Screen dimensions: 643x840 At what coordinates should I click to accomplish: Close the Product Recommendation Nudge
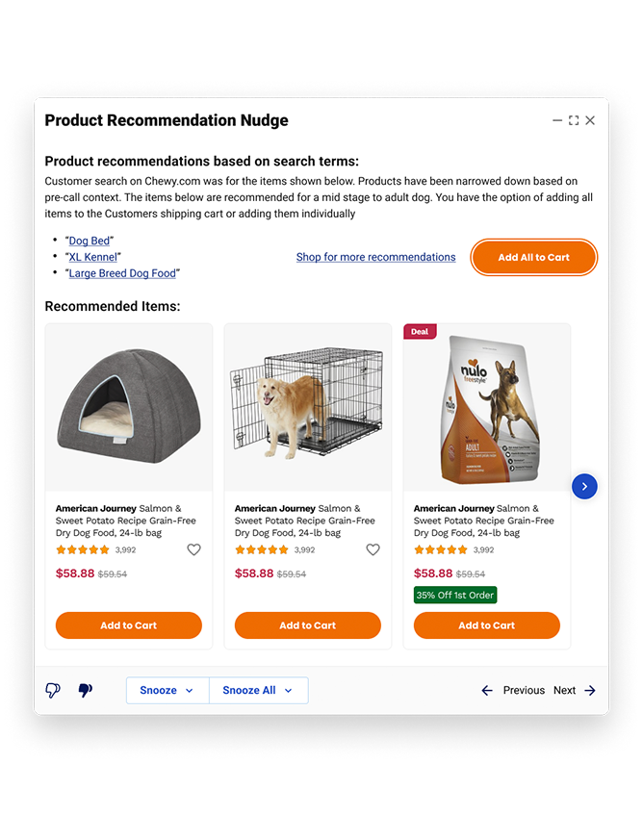pos(590,120)
